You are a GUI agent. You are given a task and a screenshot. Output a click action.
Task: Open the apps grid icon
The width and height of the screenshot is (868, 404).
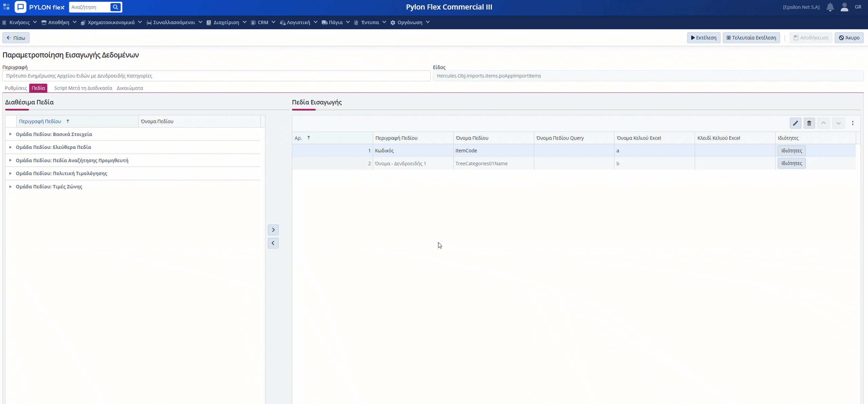(6, 7)
